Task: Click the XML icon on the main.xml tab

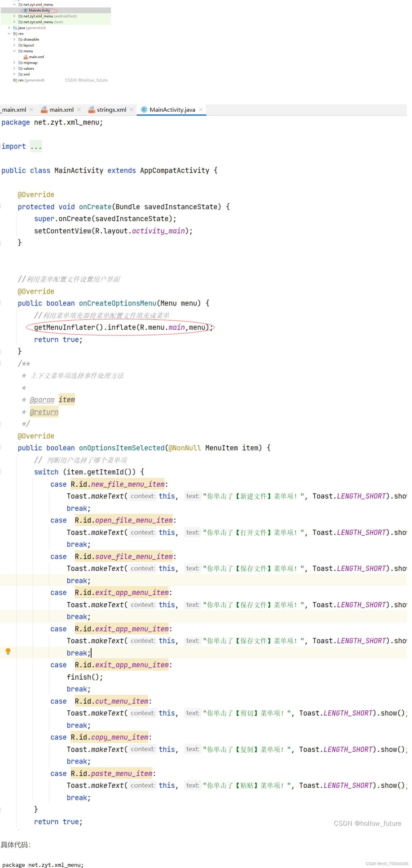Action: [x=44, y=110]
